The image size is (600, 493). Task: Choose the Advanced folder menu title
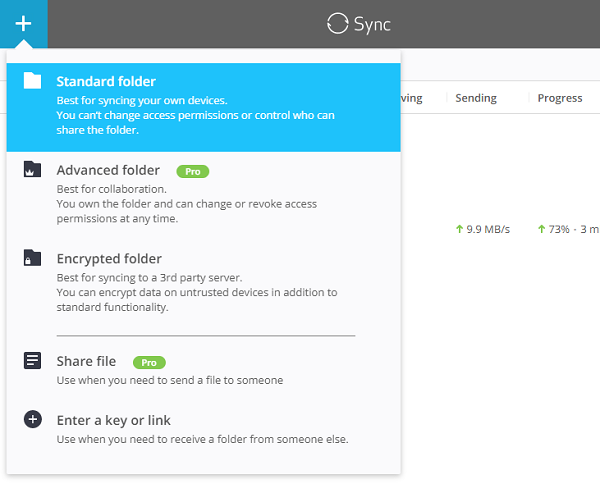pos(108,170)
